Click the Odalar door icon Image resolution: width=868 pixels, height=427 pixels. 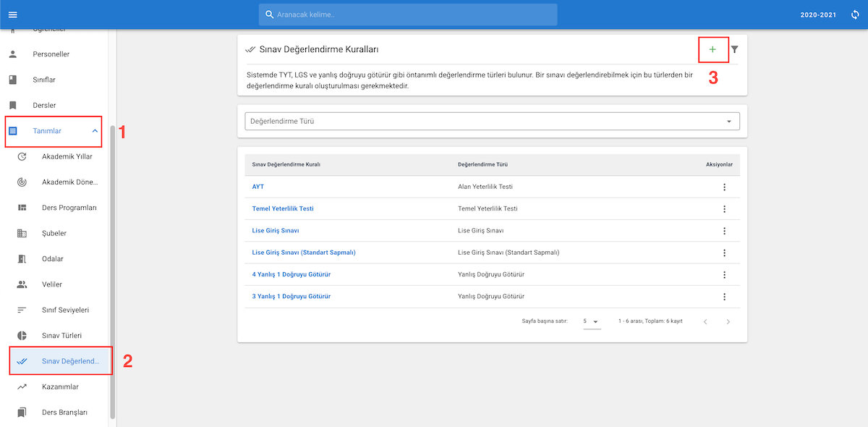tap(22, 259)
